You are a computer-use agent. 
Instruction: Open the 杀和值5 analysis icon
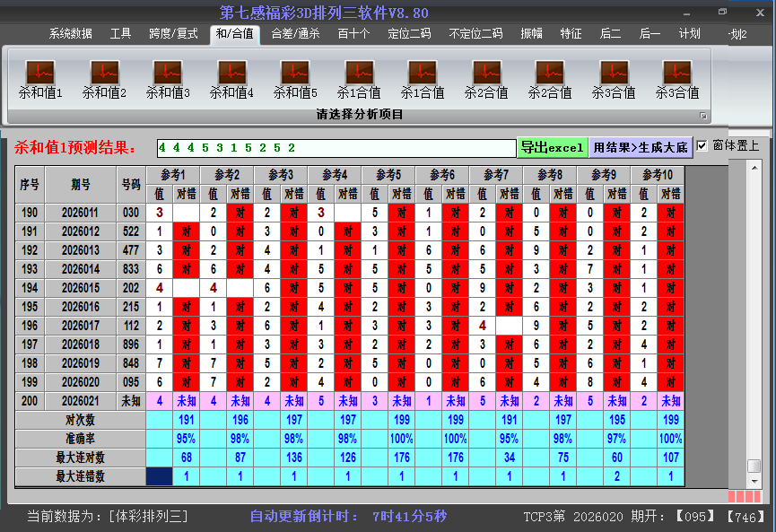point(293,75)
